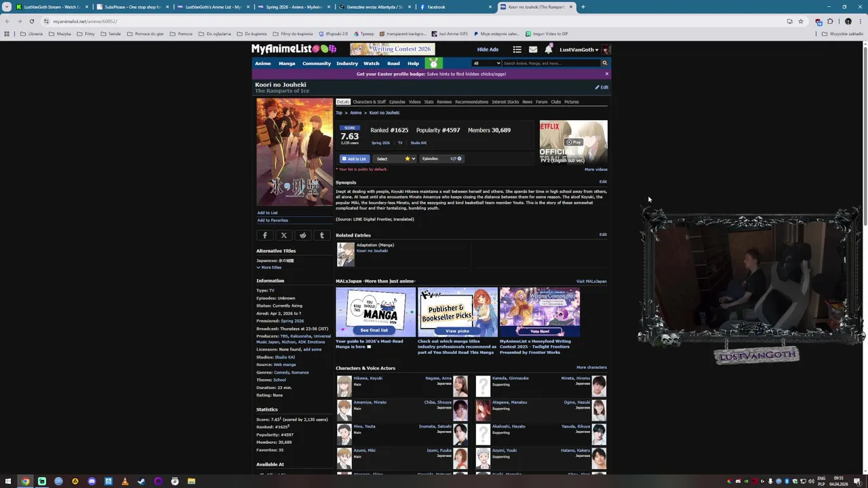The width and height of the screenshot is (868, 488).
Task: Open VLC from the taskbar
Action: 125,481
